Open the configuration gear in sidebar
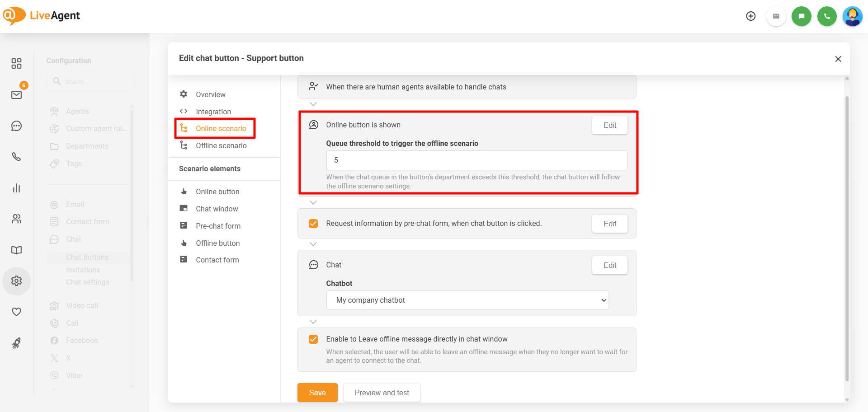The width and height of the screenshot is (868, 412). pyautogui.click(x=17, y=281)
